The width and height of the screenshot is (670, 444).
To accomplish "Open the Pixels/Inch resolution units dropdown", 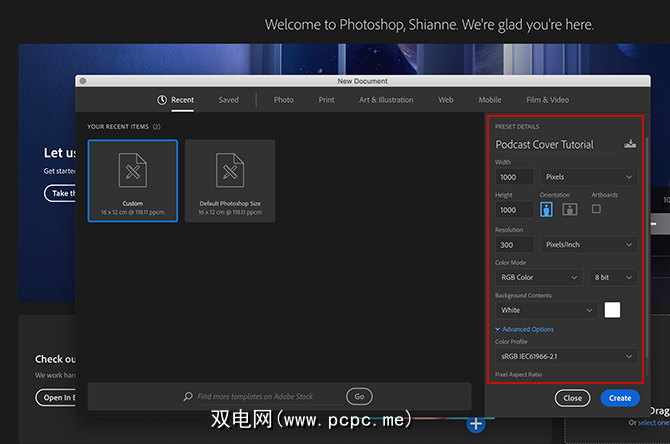I will pos(589,245).
